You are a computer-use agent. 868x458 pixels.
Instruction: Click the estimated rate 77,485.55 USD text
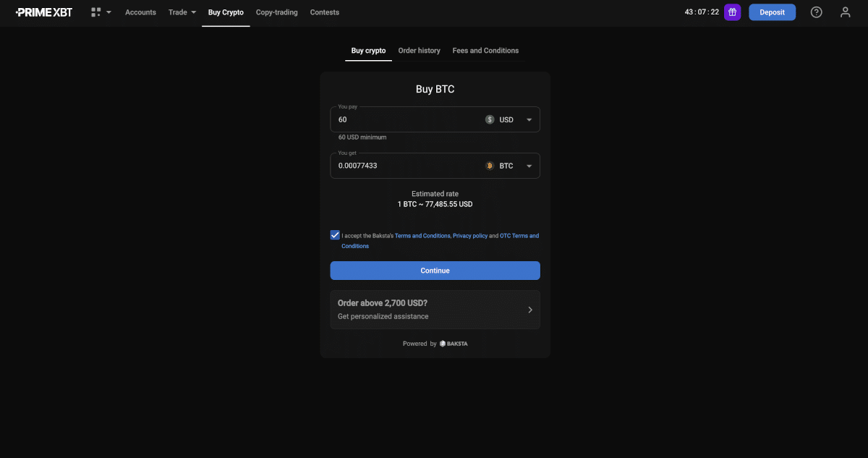(x=435, y=205)
